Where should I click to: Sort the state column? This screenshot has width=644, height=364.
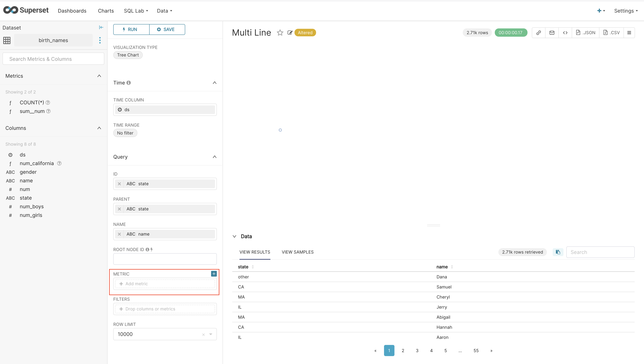point(252,267)
